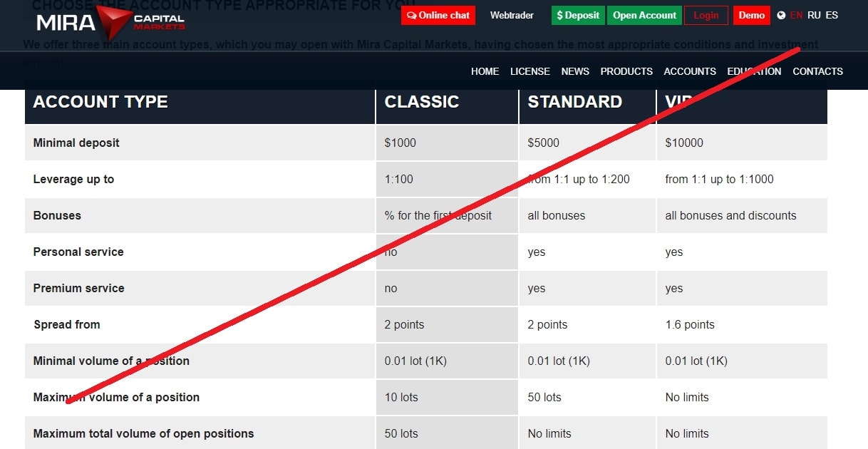868x449 pixels.
Task: Click the $5000 Standard deposit cell
Action: 587,143
